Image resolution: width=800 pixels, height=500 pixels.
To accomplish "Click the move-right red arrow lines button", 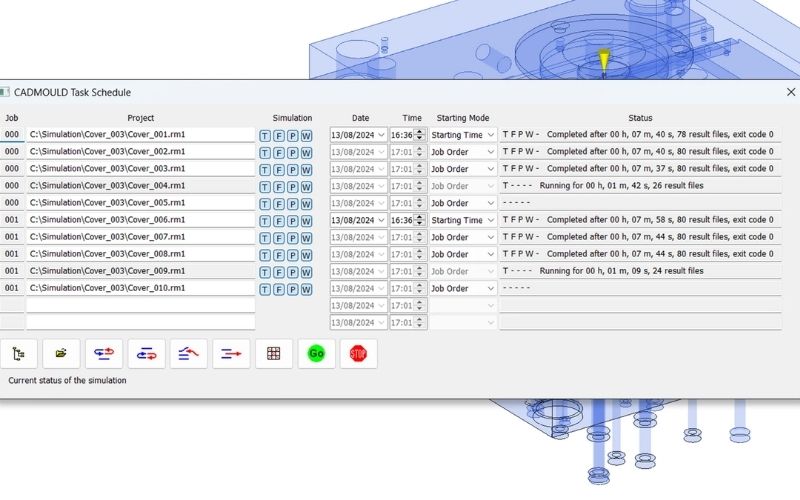I will point(231,354).
